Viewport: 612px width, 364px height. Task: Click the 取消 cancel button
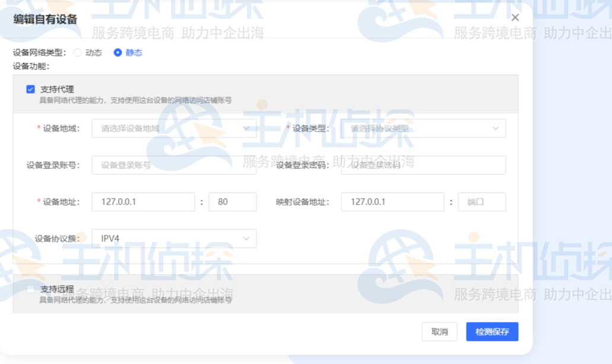[x=439, y=332]
